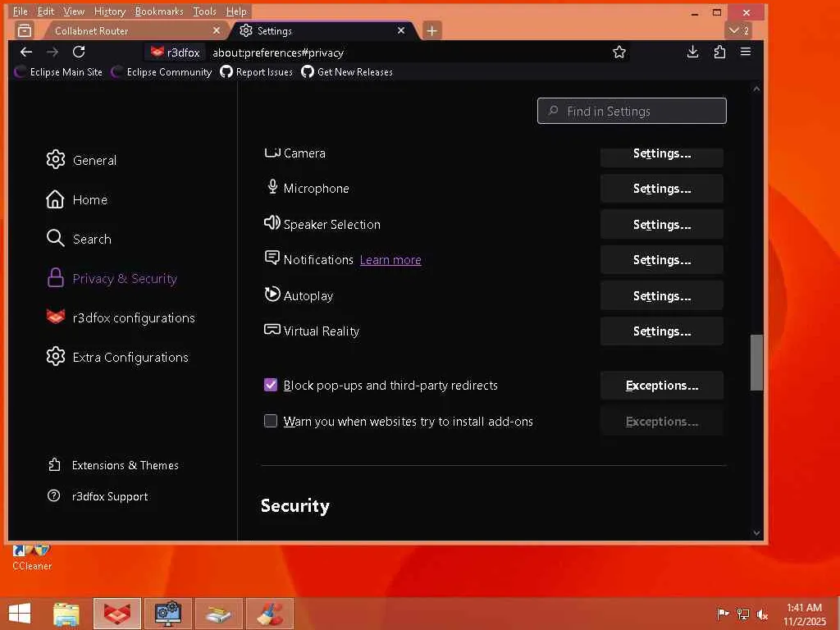The width and height of the screenshot is (840, 630).
Task: Open the View menu
Action: pyautogui.click(x=73, y=11)
